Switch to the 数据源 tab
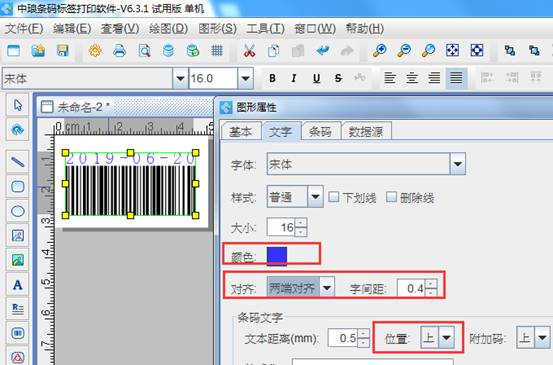Image resolution: width=553 pixels, height=365 pixels. tap(366, 132)
